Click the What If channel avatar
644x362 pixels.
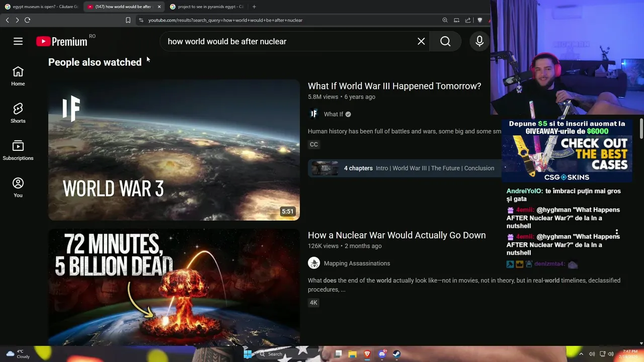[x=314, y=114]
